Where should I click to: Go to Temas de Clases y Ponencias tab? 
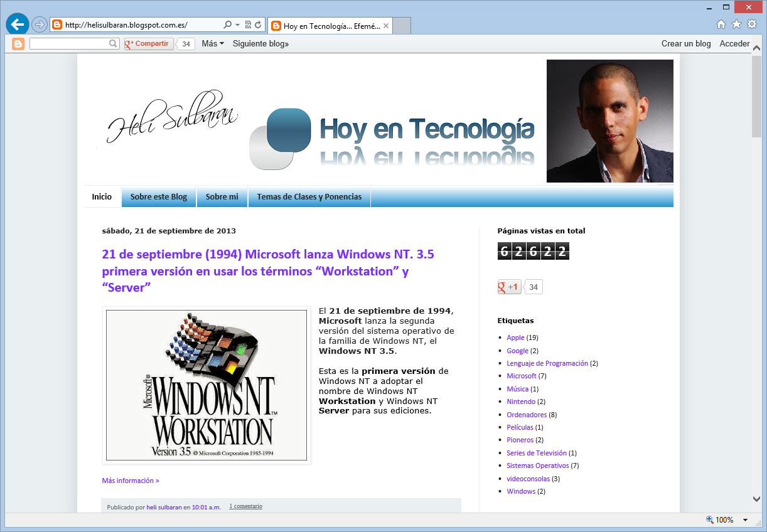point(309,197)
